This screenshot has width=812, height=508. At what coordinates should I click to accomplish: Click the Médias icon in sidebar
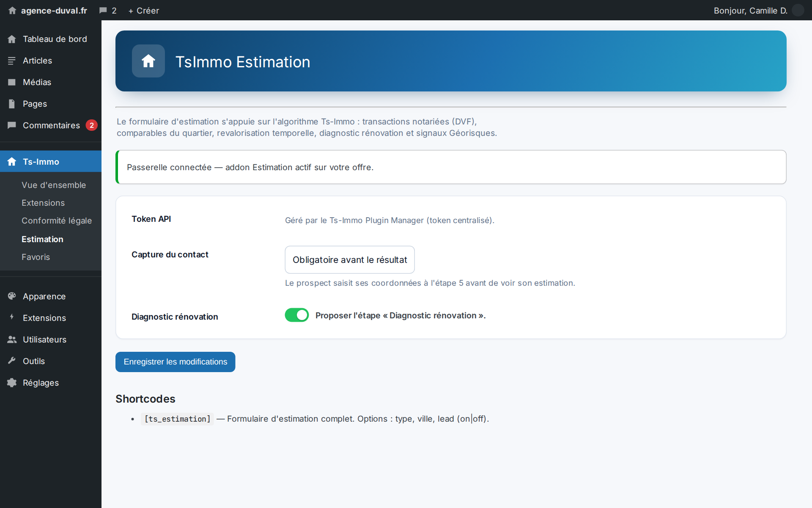tap(12, 82)
